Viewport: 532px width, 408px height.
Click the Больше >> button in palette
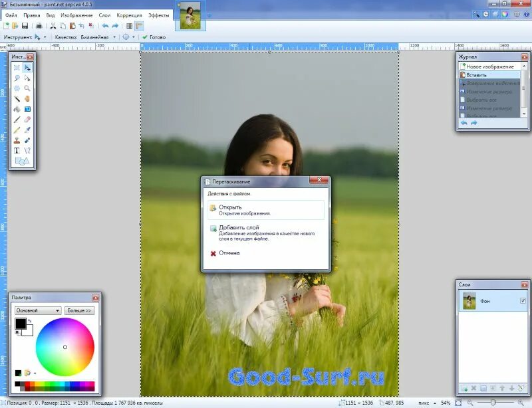pyautogui.click(x=79, y=310)
